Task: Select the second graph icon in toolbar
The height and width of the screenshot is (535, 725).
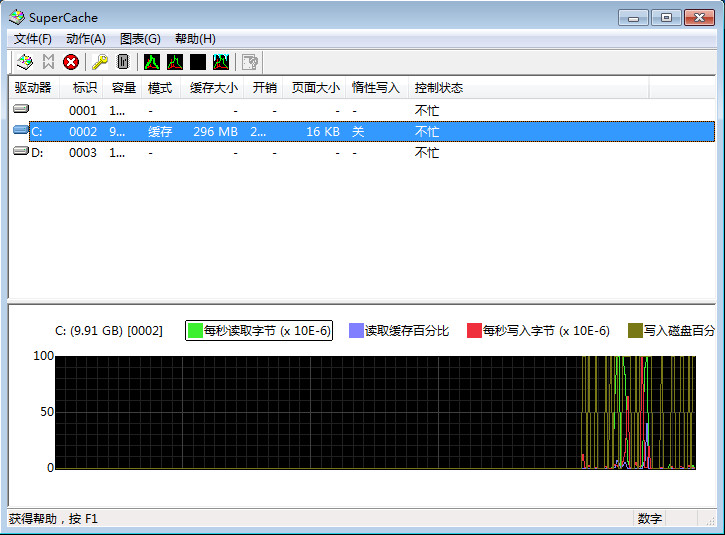Action: [x=175, y=61]
